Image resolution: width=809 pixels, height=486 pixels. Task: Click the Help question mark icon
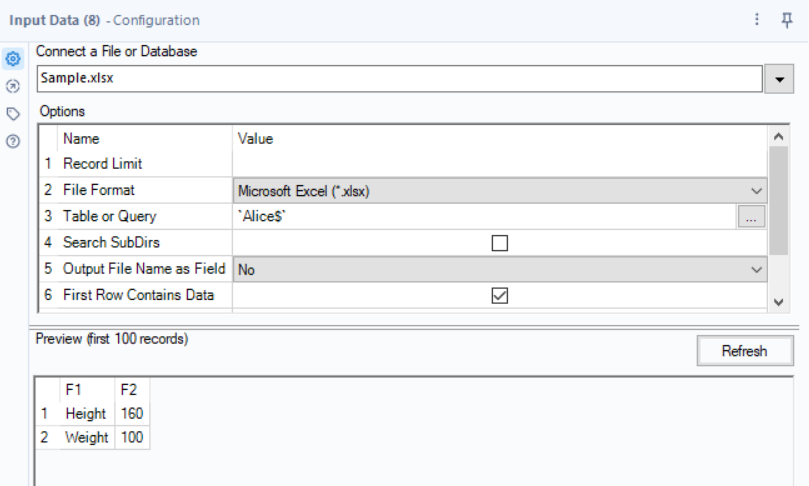[x=14, y=141]
